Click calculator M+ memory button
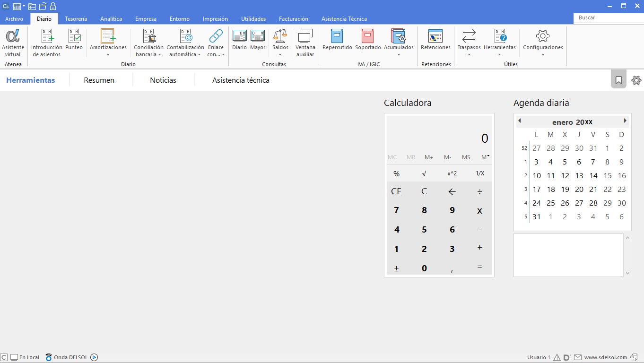The height and width of the screenshot is (363, 644). point(429,157)
